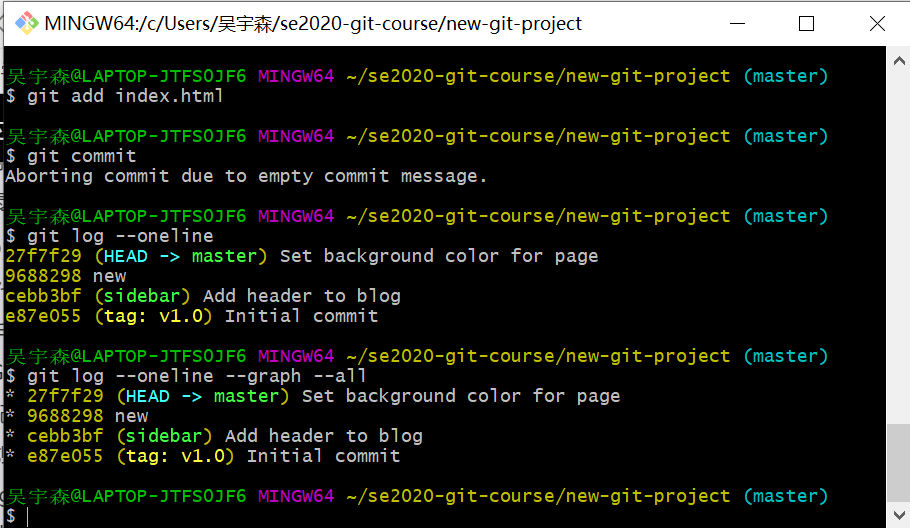Click the '(master)' branch indicator on the last prompt
This screenshot has height=528, width=910.
(786, 496)
